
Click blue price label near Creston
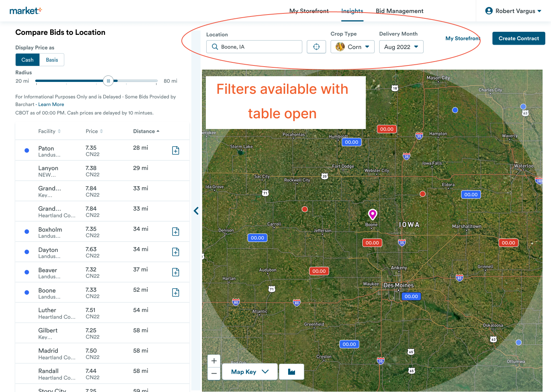coord(349,344)
